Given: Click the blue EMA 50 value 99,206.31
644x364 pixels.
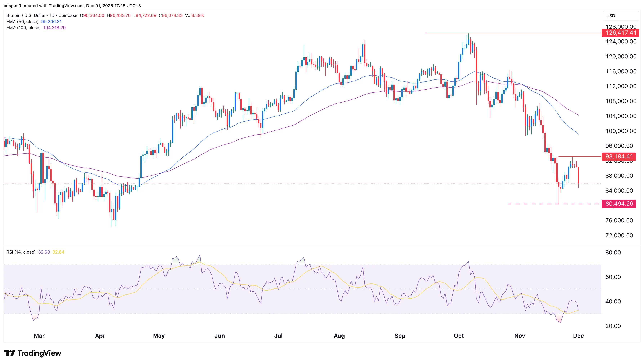Looking at the screenshot, I should (x=51, y=21).
